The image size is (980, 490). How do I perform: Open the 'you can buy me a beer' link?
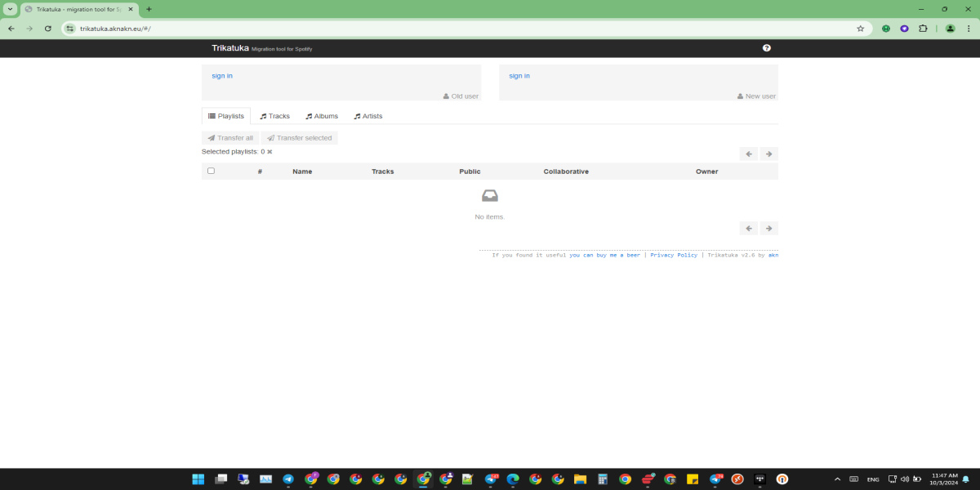pyautogui.click(x=605, y=256)
